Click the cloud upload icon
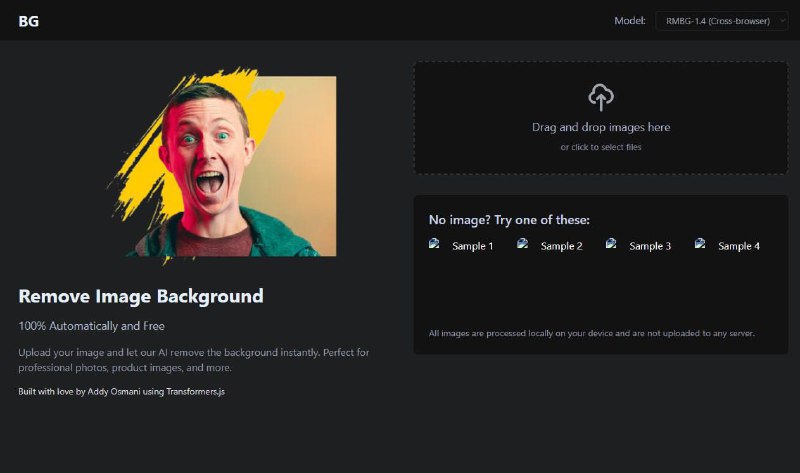The width and height of the screenshot is (800, 473). click(x=601, y=97)
